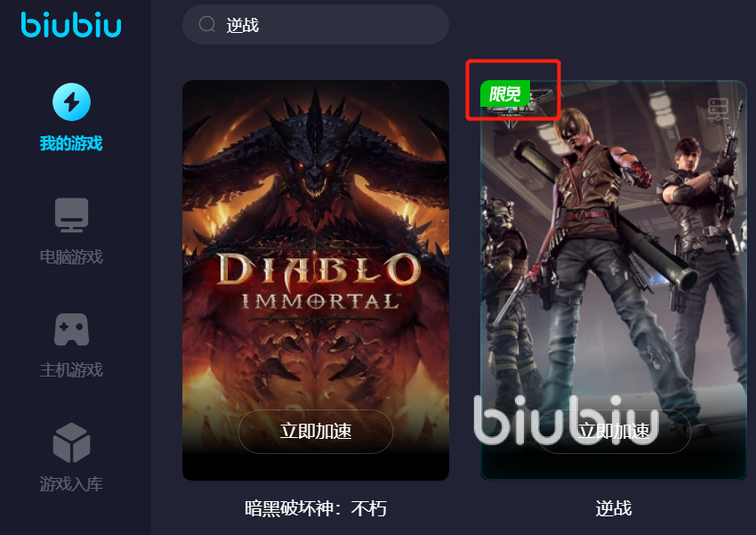Focus the search field containing 逆战
This screenshot has width=756, height=535.
tap(316, 25)
